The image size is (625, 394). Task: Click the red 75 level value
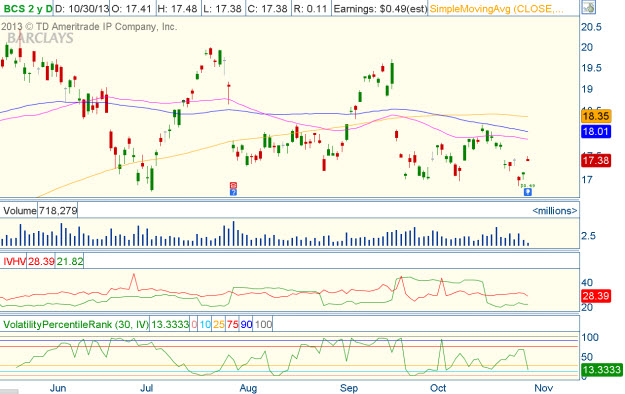point(232,325)
